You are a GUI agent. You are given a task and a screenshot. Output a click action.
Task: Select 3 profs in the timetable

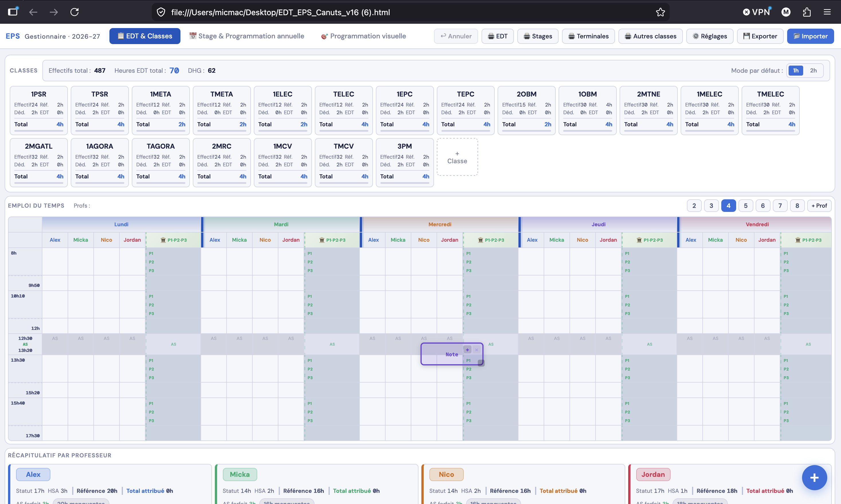click(x=711, y=206)
